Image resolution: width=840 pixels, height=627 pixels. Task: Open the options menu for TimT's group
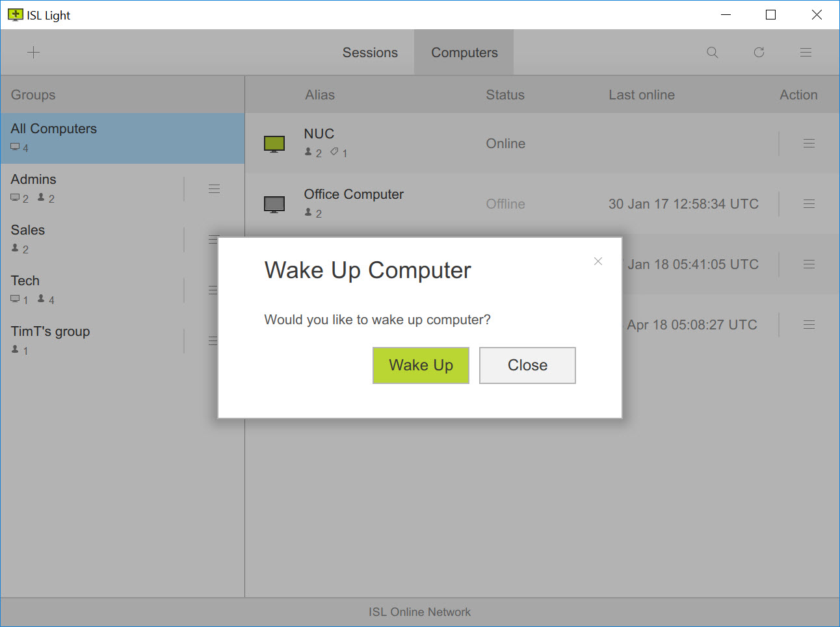coord(214,340)
